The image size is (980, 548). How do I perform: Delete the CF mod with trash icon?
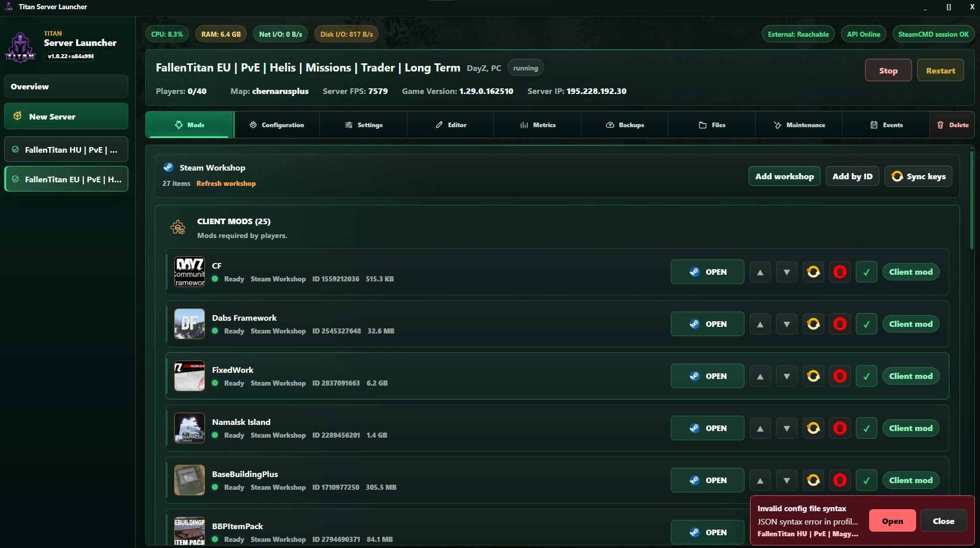839,272
